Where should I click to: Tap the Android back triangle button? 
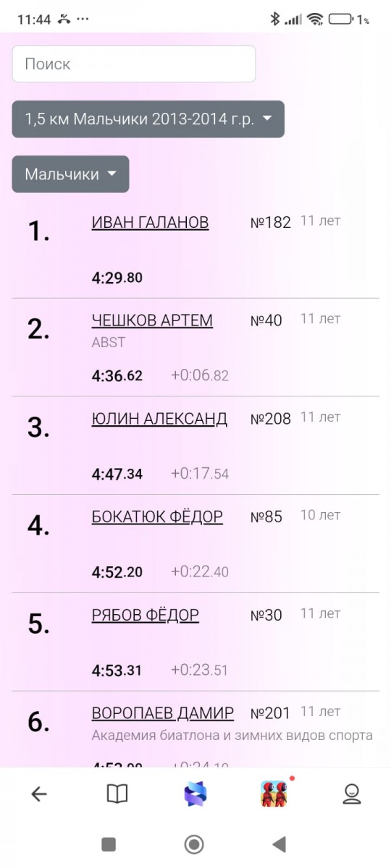tap(279, 843)
